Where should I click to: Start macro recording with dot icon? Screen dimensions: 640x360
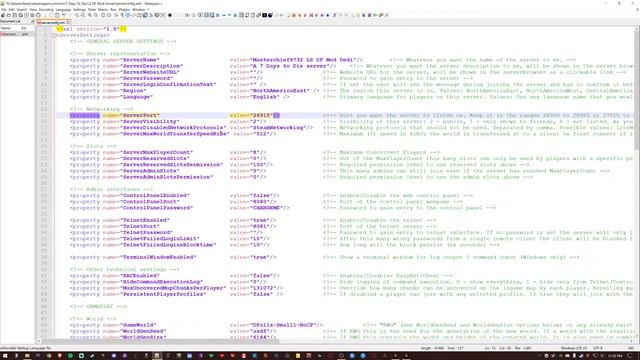(170, 15)
